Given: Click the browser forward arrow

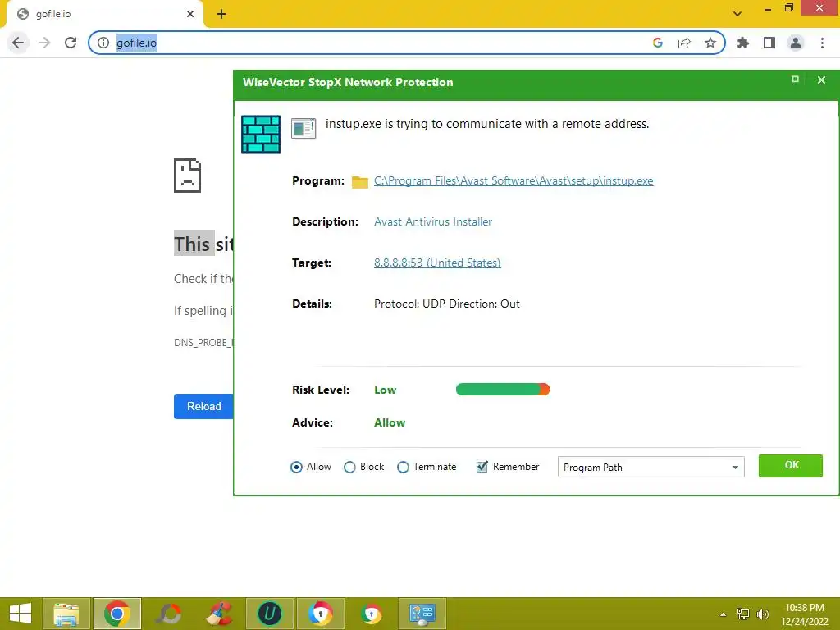Looking at the screenshot, I should click(44, 43).
